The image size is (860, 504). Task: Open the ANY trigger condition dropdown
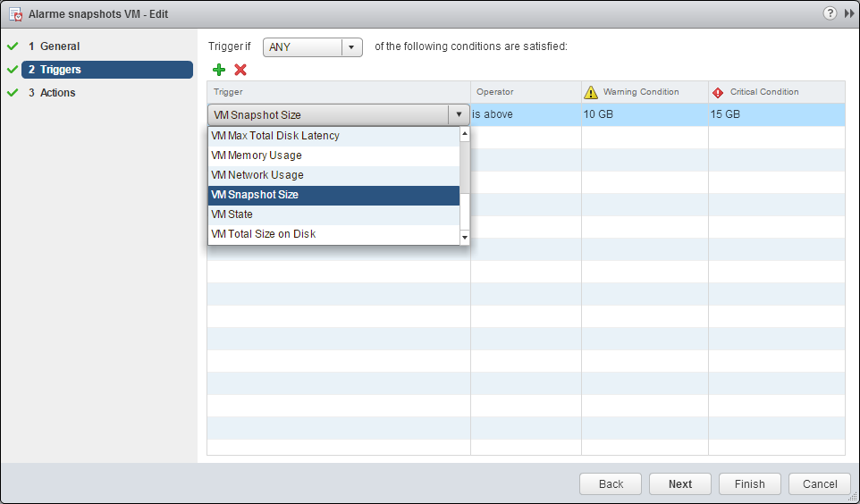click(x=312, y=47)
